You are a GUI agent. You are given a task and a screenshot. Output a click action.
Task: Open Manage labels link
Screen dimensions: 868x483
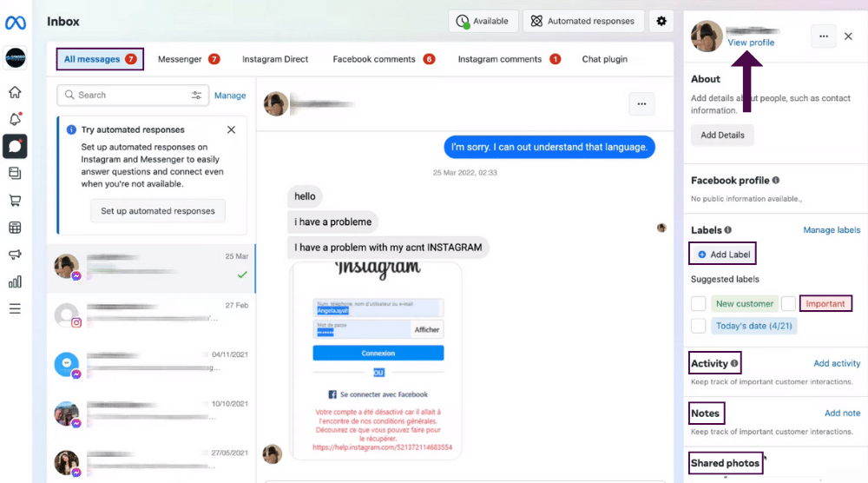click(832, 230)
